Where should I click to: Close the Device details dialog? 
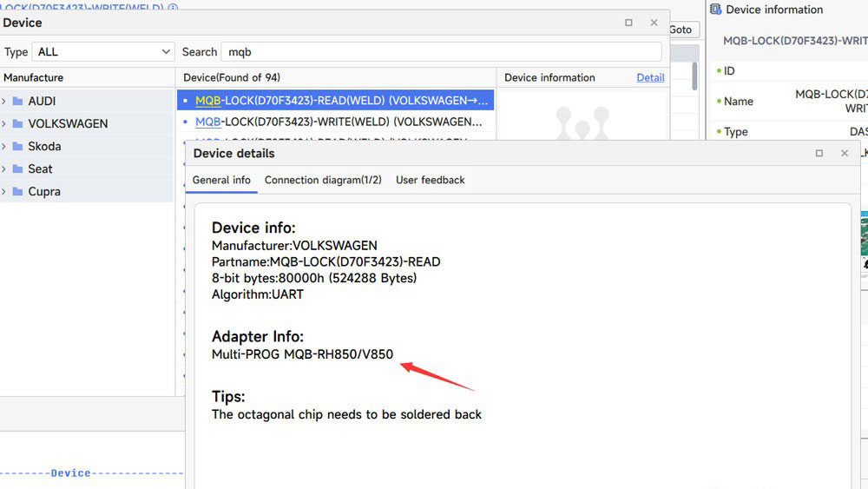tap(845, 153)
